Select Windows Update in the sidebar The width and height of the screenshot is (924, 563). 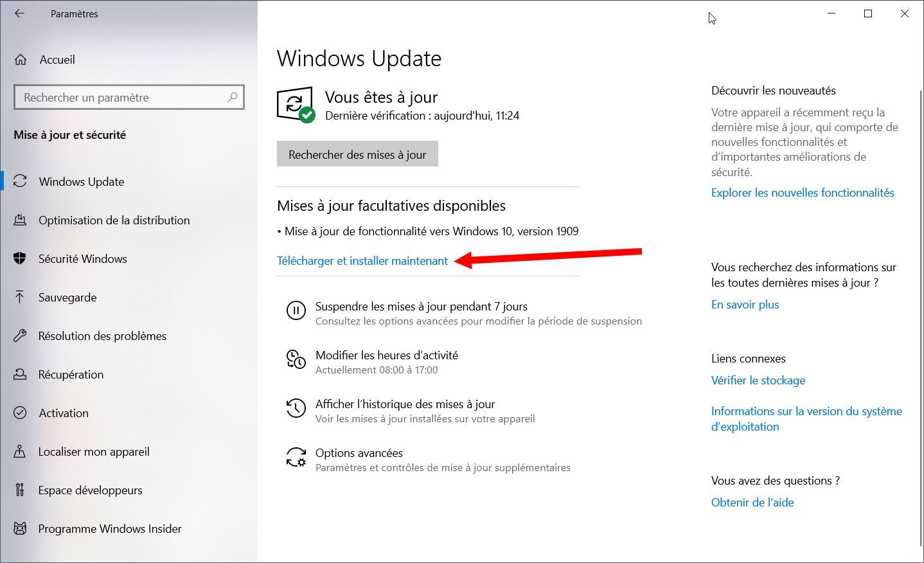click(x=82, y=181)
